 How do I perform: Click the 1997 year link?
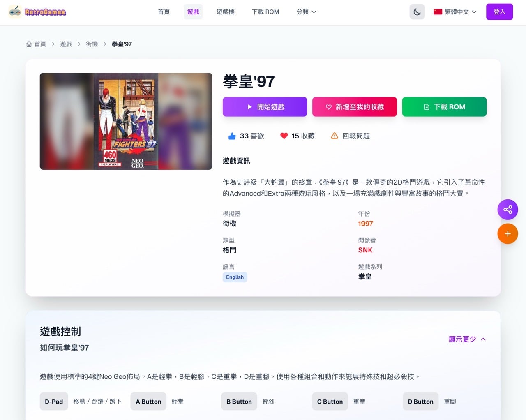click(365, 224)
